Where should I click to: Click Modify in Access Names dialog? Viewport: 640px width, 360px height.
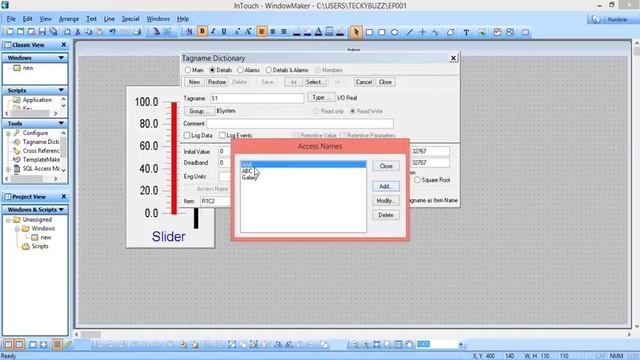pyautogui.click(x=386, y=201)
